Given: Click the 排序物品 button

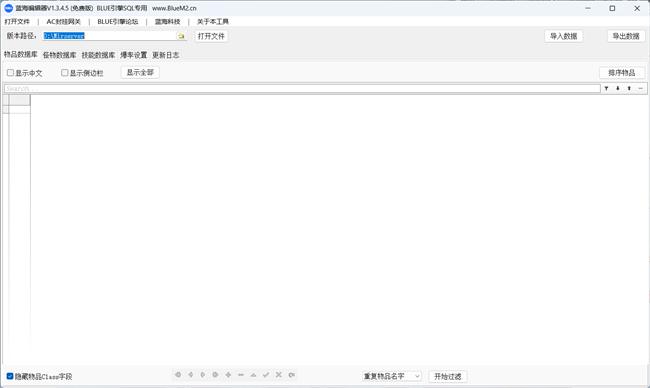Looking at the screenshot, I should click(622, 73).
